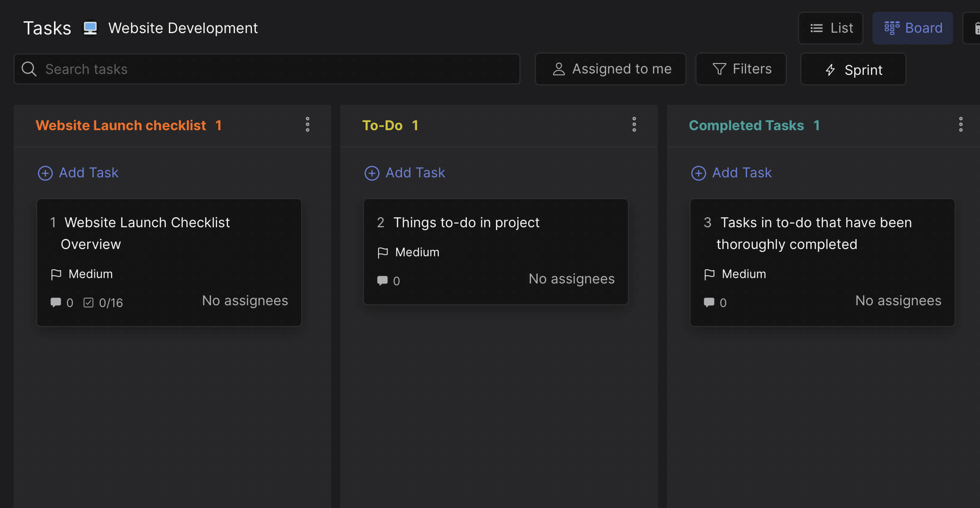Switch to Board view
The image size is (980, 508).
[912, 28]
